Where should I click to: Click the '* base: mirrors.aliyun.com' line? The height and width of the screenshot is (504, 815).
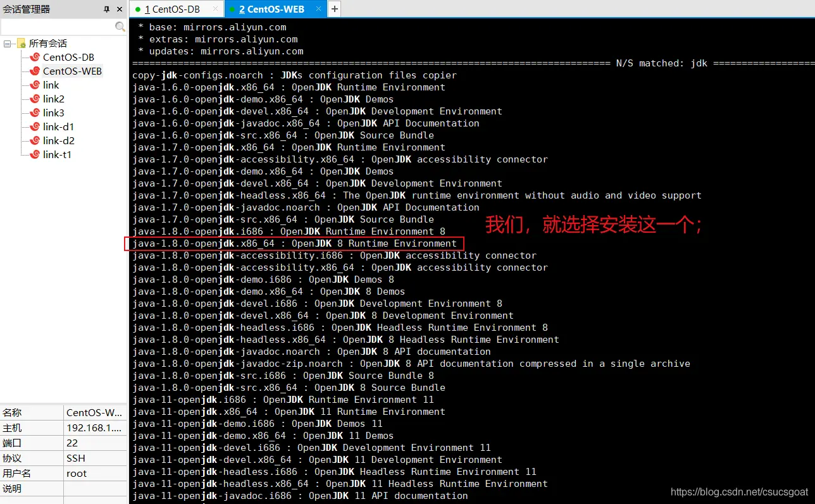tap(212, 27)
